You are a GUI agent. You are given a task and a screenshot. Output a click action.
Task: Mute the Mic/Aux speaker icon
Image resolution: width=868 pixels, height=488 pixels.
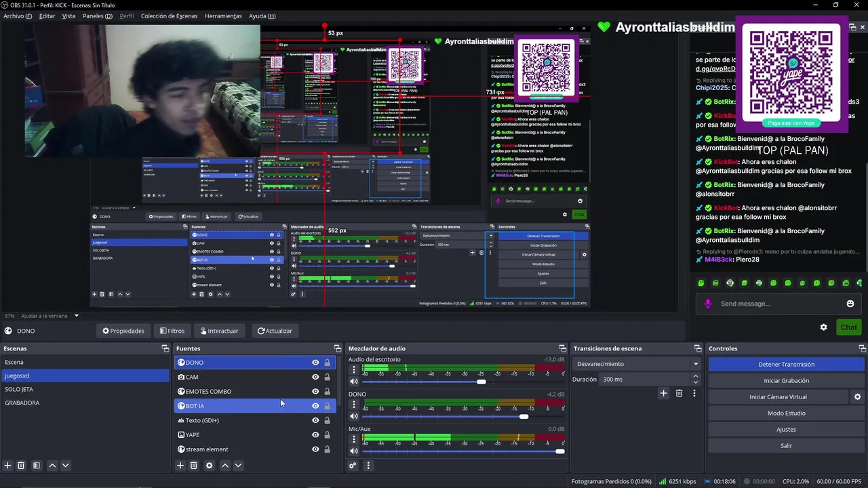353,451
